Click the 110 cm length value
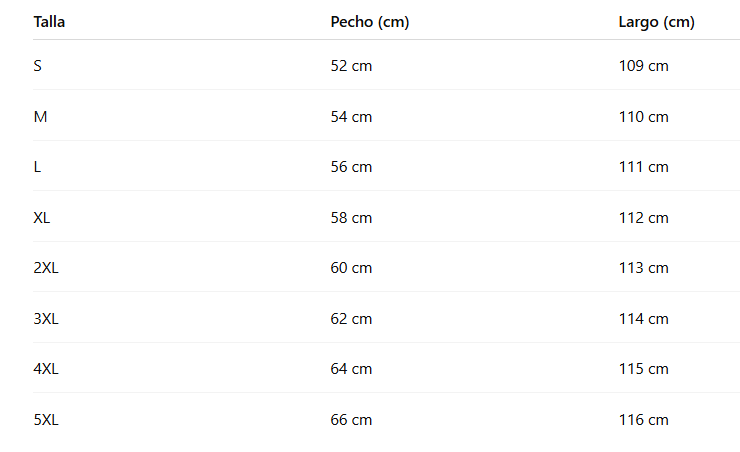The image size is (740, 452). 644,117
